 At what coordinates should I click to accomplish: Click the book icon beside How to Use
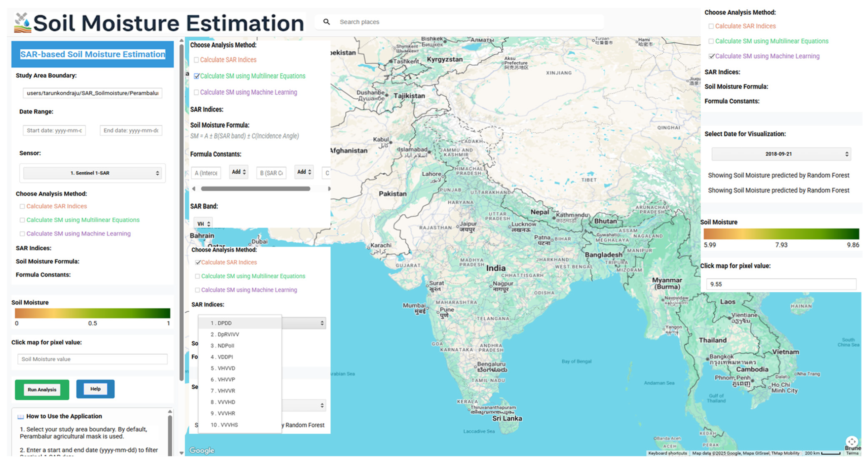coord(21,417)
